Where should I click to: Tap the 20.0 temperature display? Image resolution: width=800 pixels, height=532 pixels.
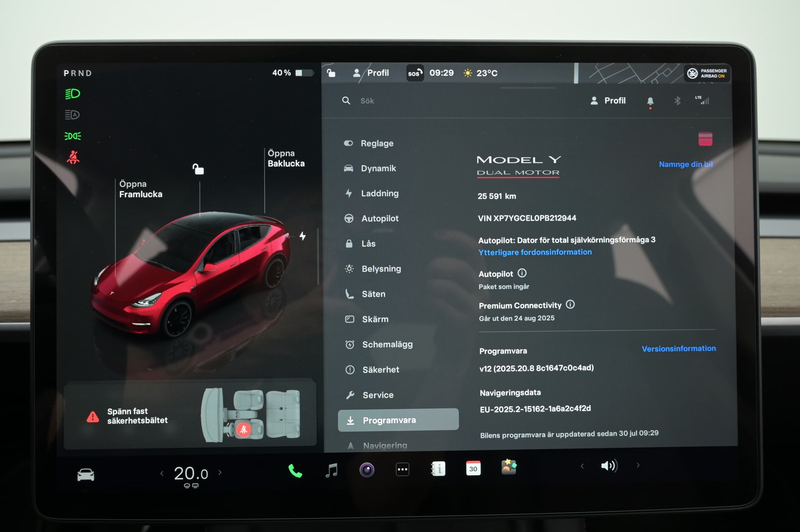[x=191, y=473]
